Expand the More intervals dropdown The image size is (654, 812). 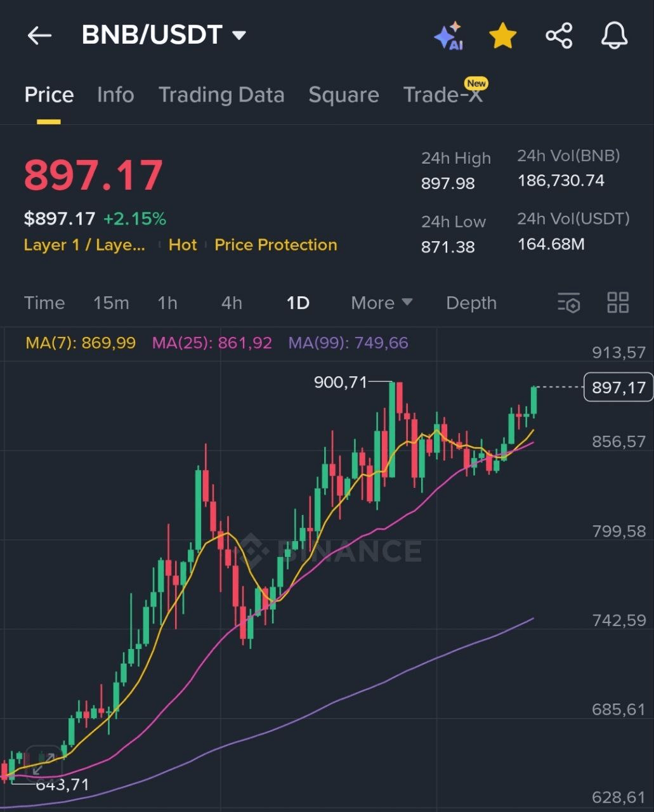pos(382,303)
